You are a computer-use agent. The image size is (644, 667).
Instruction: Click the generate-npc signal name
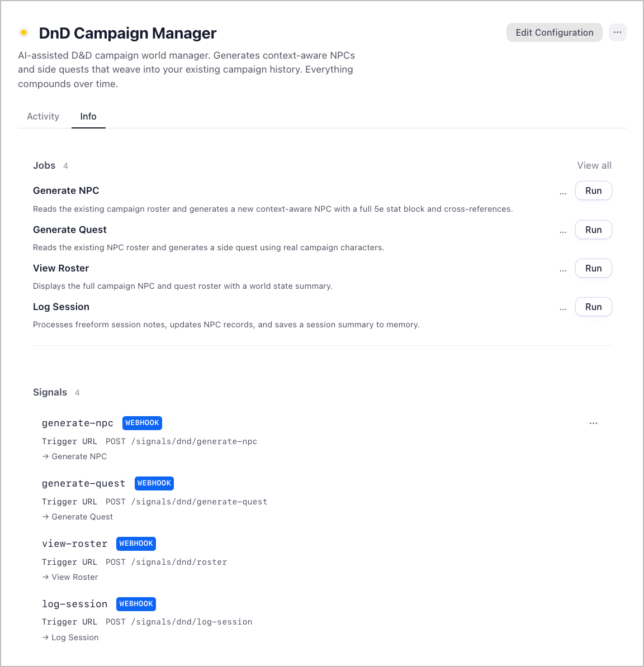click(78, 423)
